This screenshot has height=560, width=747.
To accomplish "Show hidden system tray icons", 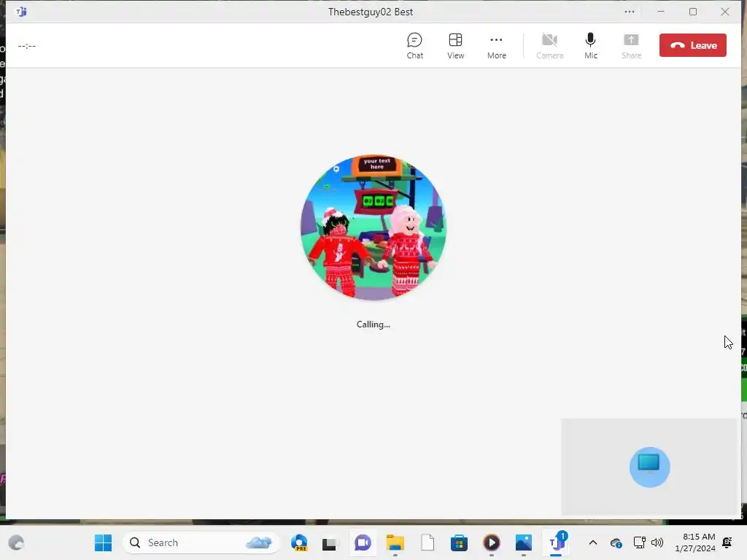I will point(592,542).
